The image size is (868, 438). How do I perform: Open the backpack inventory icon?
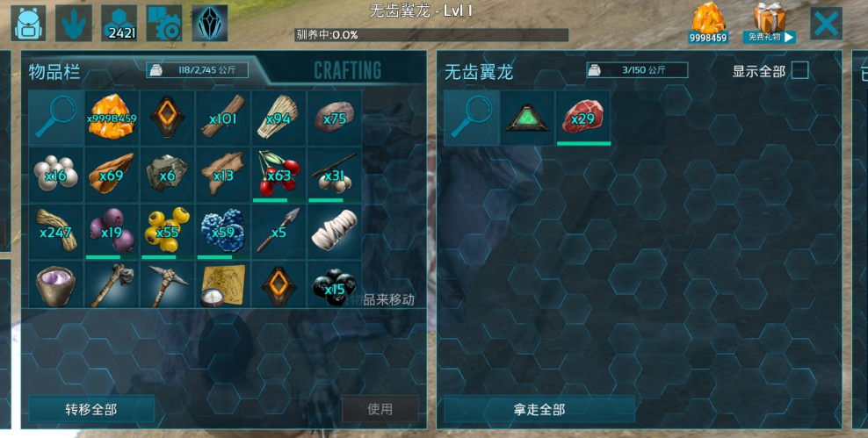[x=28, y=23]
